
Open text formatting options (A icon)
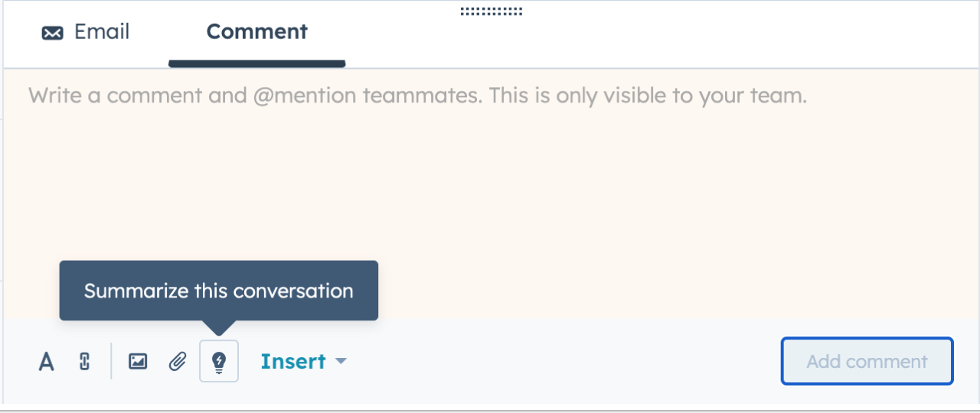[47, 362]
